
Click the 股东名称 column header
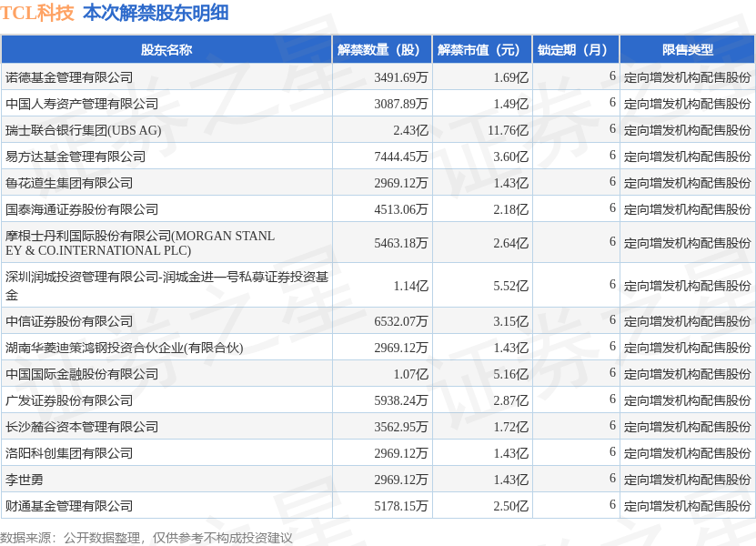[x=166, y=50]
